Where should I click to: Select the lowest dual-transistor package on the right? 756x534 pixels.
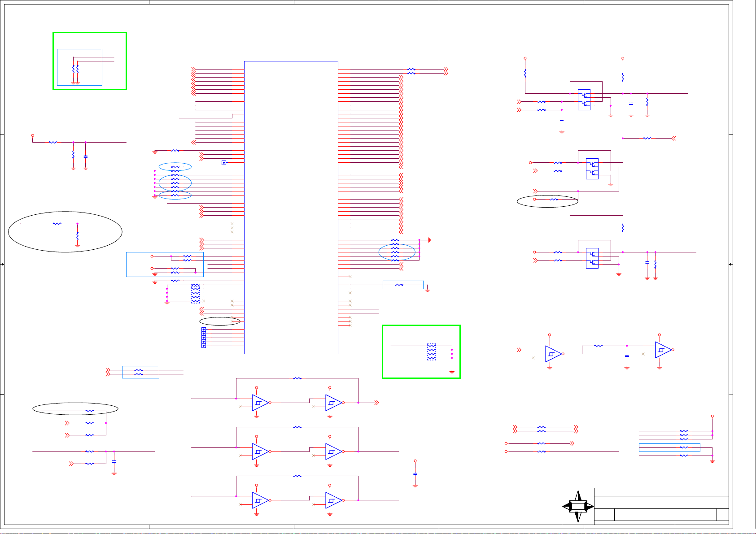[x=592, y=258]
